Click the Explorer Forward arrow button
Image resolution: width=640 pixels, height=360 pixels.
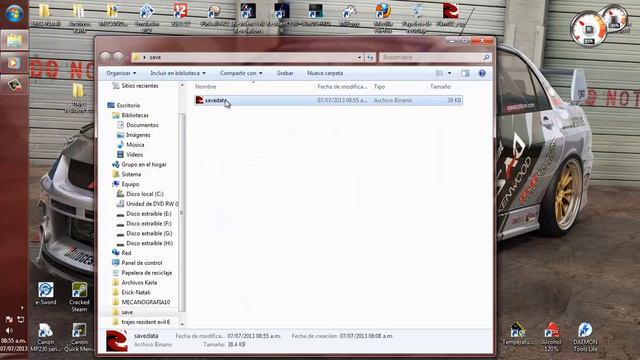coord(118,57)
